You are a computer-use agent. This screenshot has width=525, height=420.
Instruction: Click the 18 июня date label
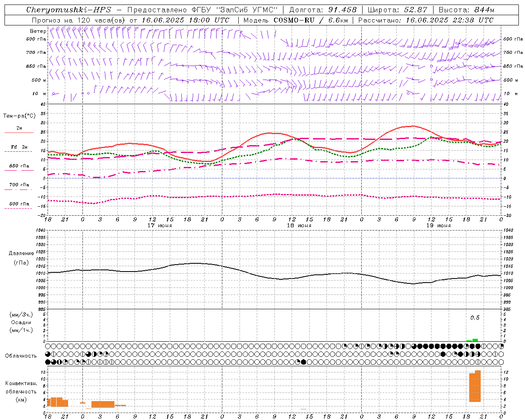pos(299,225)
